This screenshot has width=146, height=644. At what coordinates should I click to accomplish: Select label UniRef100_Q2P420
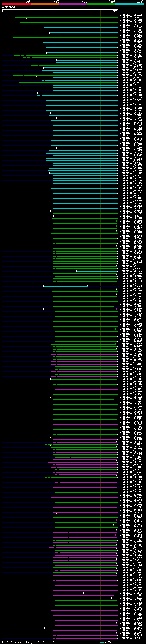point(131,321)
